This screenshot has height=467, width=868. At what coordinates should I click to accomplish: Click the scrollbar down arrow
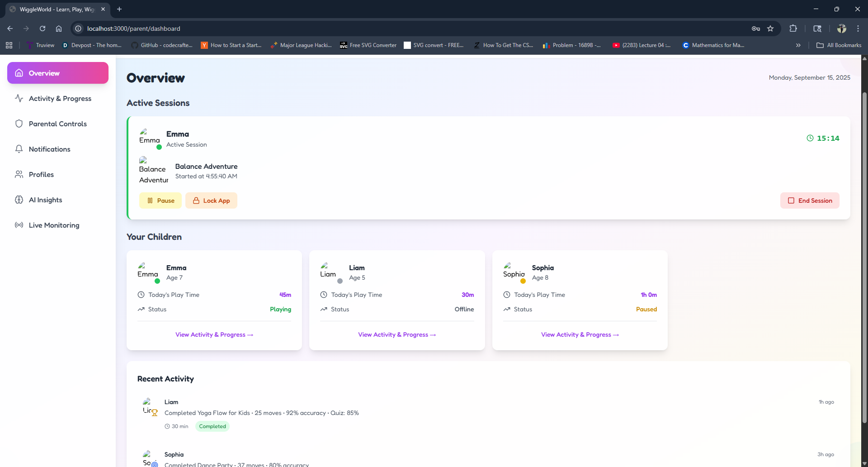864,464
